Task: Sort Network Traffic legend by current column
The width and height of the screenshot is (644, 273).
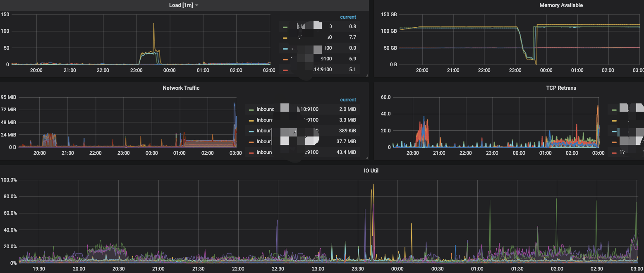Action: (347, 100)
